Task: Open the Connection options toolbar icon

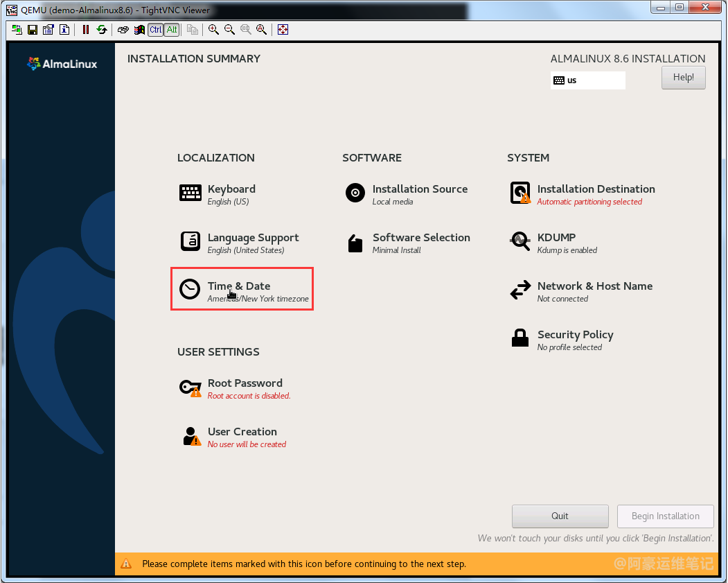Action: pyautogui.click(x=48, y=30)
